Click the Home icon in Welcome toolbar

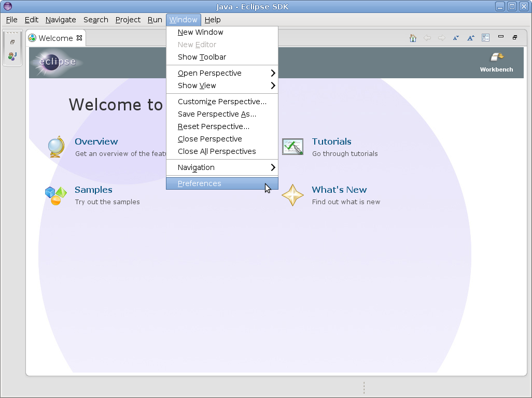(413, 38)
